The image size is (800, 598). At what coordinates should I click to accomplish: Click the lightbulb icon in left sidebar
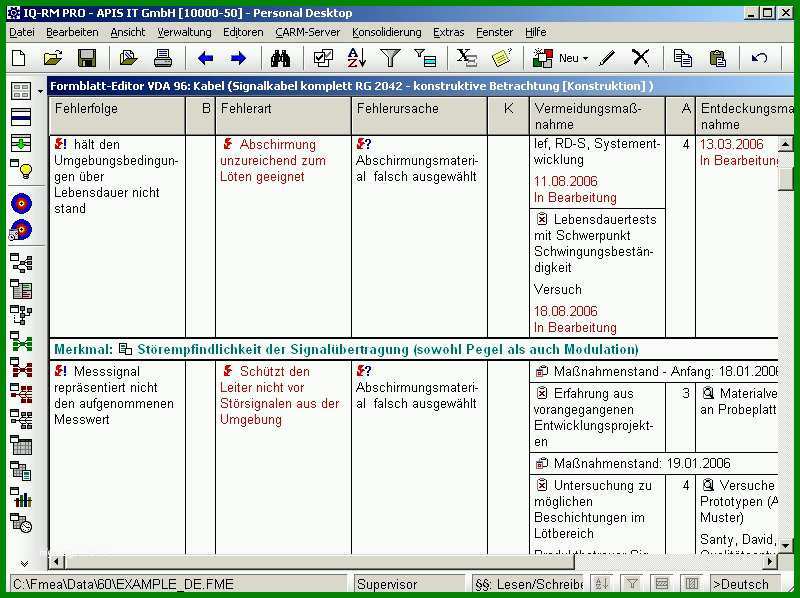click(x=22, y=169)
